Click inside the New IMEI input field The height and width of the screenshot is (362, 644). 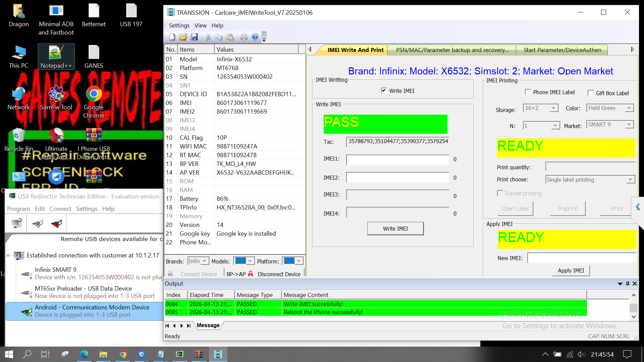[x=581, y=258]
